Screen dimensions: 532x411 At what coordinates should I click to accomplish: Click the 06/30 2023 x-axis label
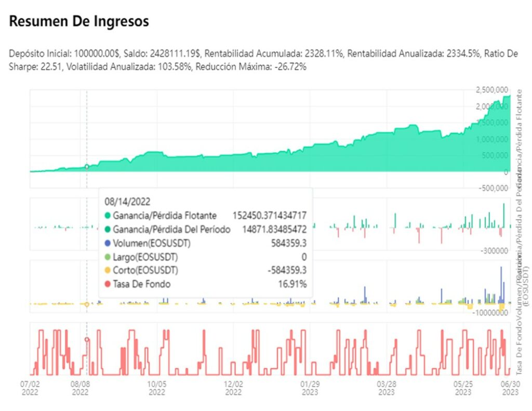510,388
